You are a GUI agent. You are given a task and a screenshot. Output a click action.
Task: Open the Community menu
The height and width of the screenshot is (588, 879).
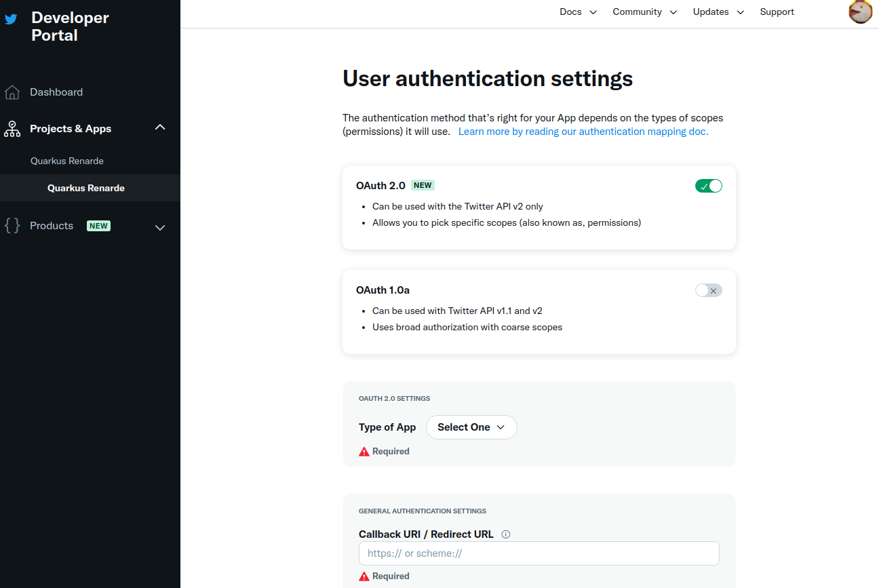(644, 12)
